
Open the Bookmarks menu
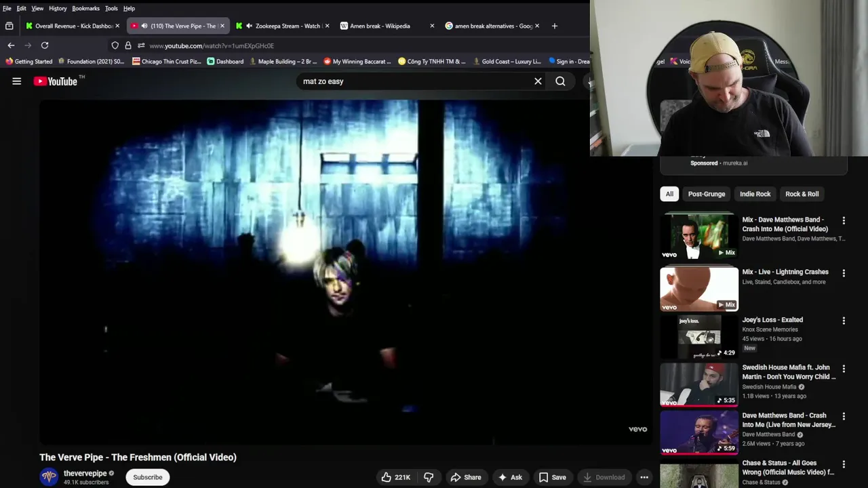point(85,8)
